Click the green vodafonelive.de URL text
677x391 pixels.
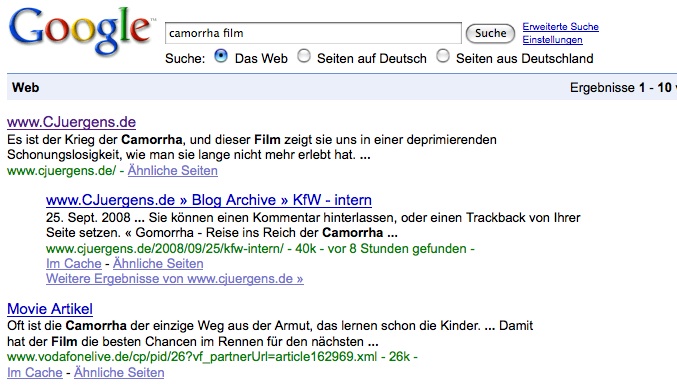(x=192, y=356)
